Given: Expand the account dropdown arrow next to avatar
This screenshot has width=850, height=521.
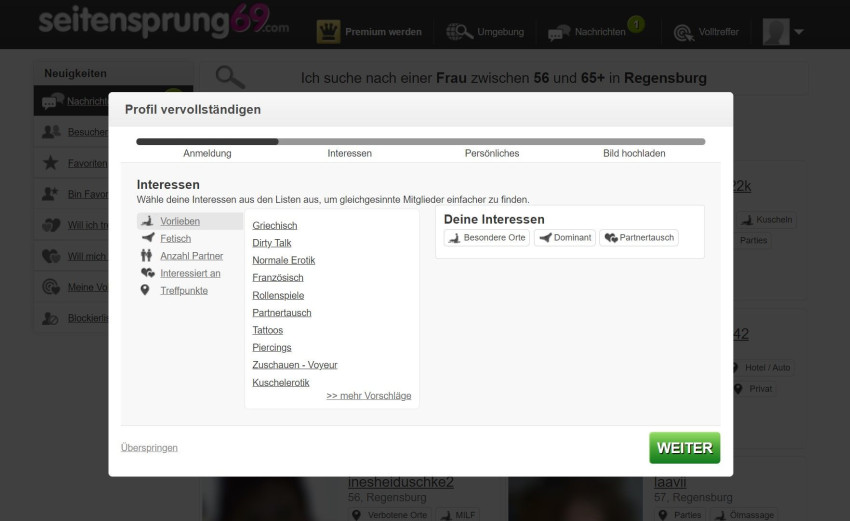Looking at the screenshot, I should click(x=799, y=32).
